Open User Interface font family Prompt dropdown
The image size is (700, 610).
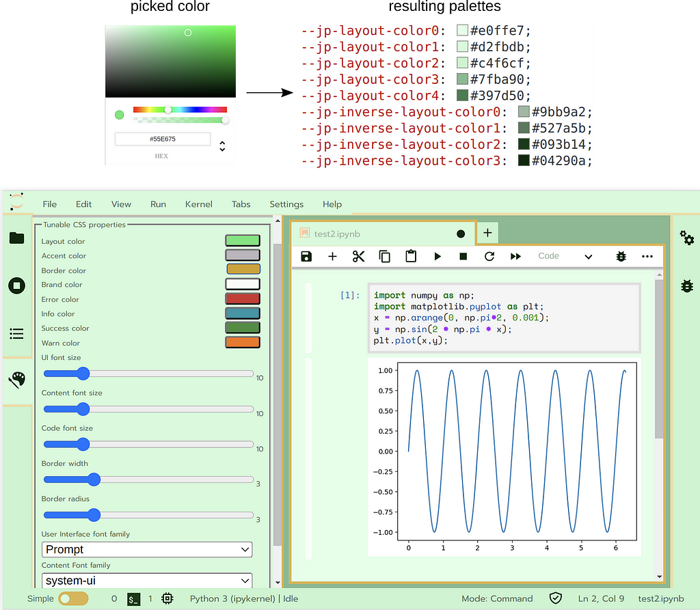tap(147, 549)
